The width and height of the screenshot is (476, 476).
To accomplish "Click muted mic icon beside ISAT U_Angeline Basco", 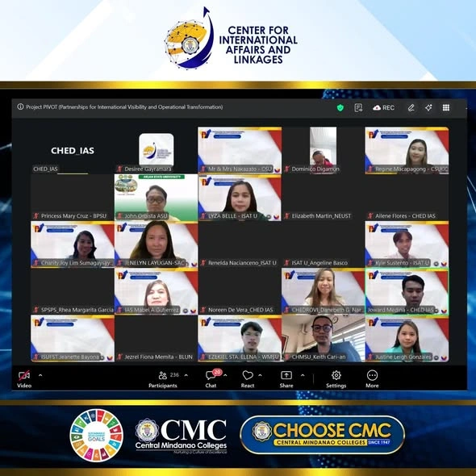I will click(287, 263).
